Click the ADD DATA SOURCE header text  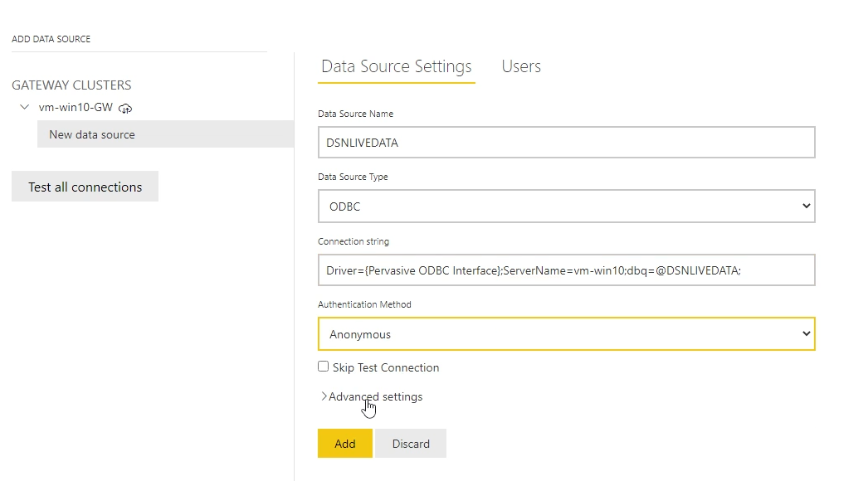pos(51,39)
